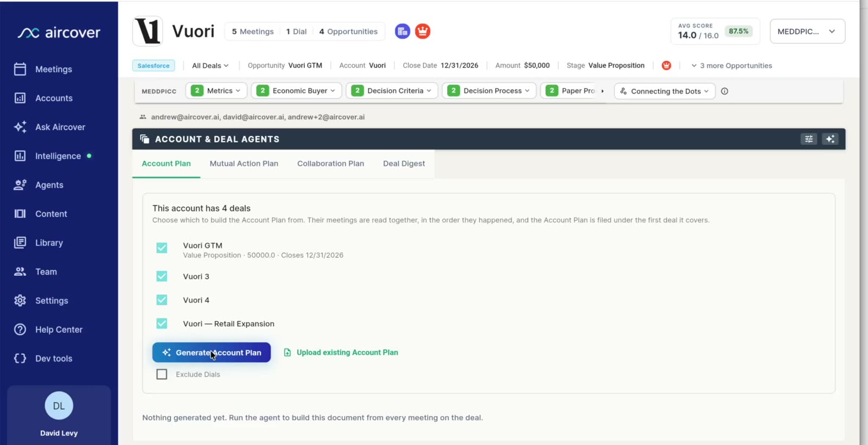868x445 pixels.
Task: Uncheck the Vuori GTM deal
Action: [x=162, y=248]
